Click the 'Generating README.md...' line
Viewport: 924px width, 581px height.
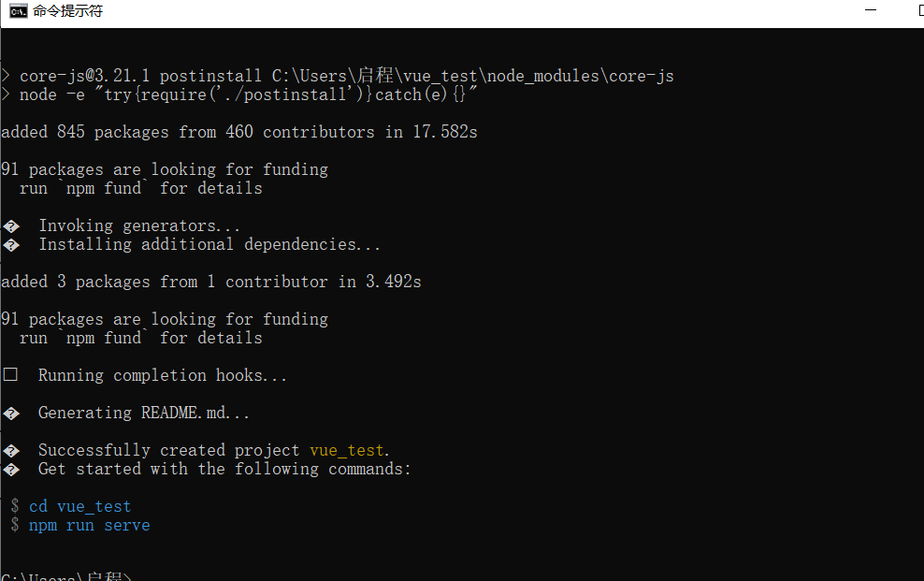(144, 413)
